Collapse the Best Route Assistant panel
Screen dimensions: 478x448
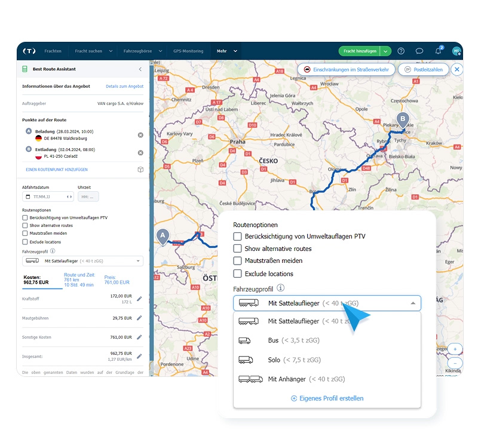[x=140, y=69]
